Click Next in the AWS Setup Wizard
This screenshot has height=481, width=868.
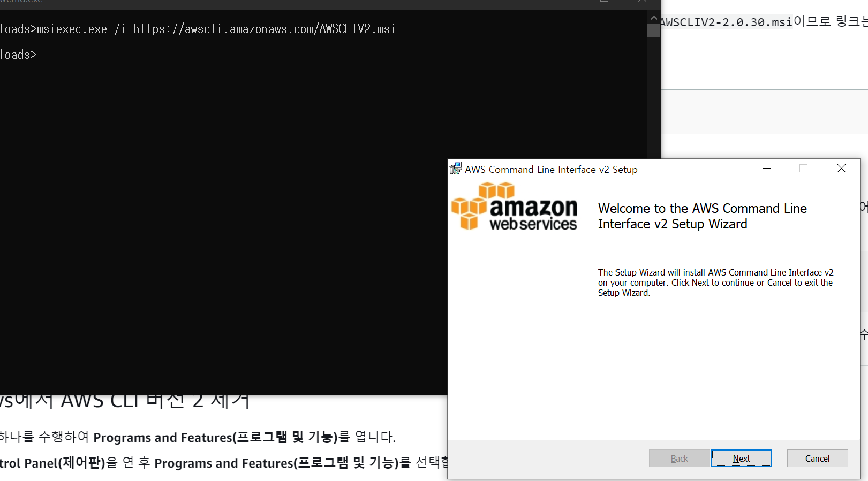point(741,459)
